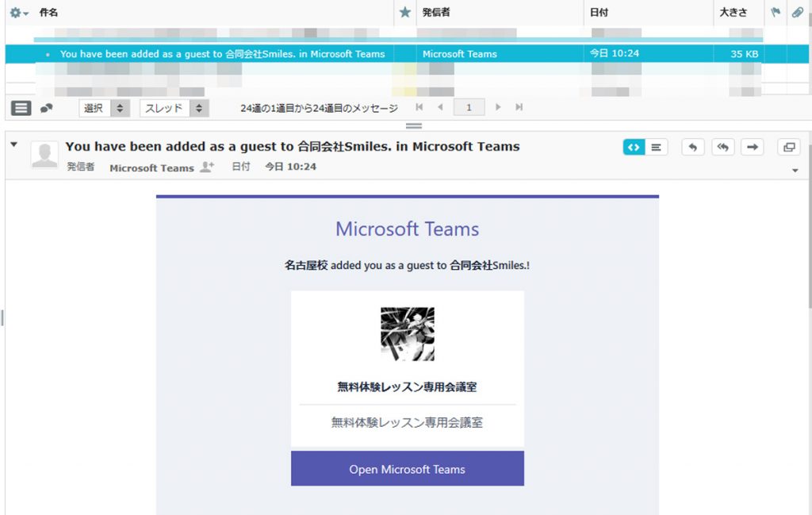
Task: Switch to list view mode icon
Action: (x=21, y=108)
